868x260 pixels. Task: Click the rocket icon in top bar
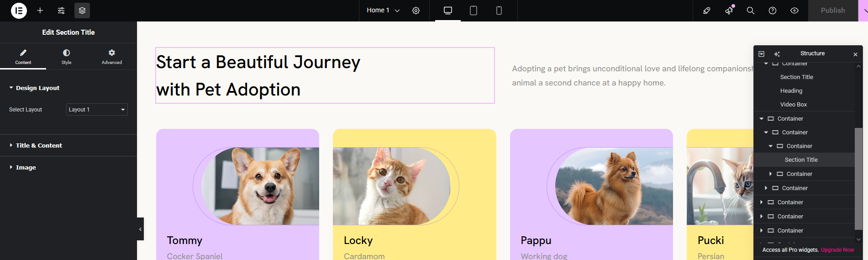pos(707,11)
